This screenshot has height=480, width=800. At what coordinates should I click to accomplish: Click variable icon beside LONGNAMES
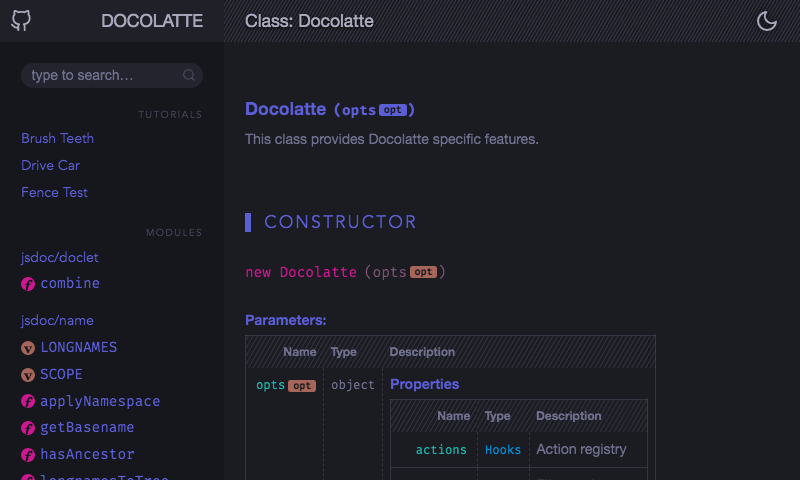coord(28,348)
